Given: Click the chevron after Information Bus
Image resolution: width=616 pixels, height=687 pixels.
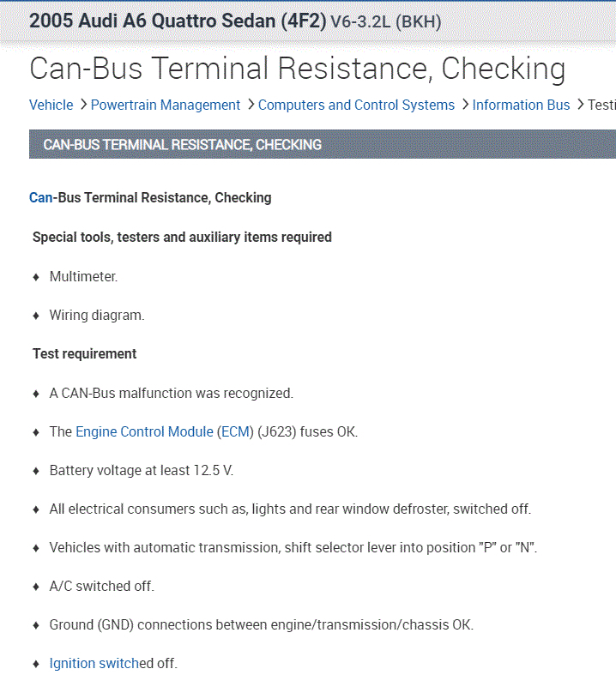Looking at the screenshot, I should pos(580,105).
